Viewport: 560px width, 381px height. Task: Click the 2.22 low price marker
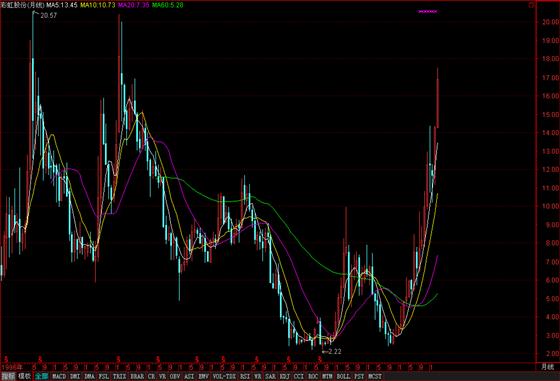[x=335, y=351]
